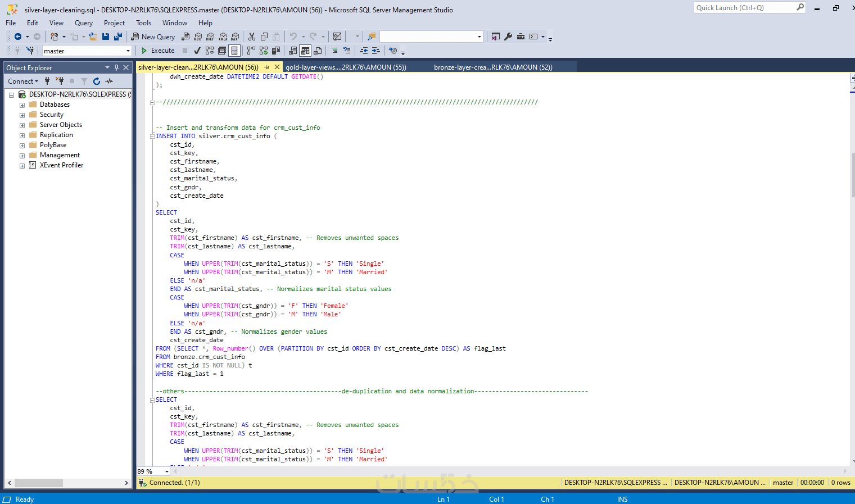This screenshot has height=504, width=855.
Task: Open the 89 % zoom dropdown
Action: pos(167,471)
